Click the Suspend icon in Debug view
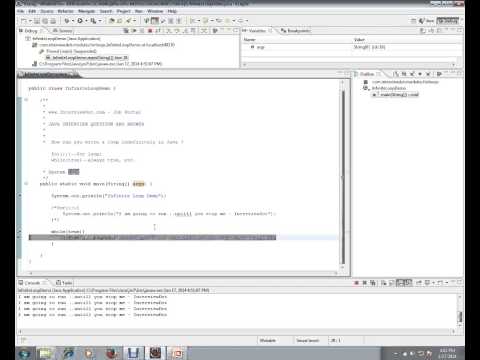This screenshot has height=360, width=480. click(x=142, y=31)
